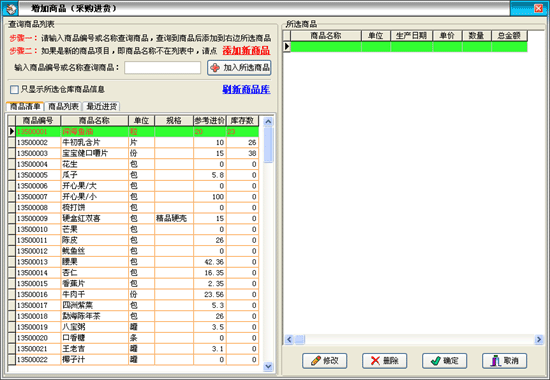
Task: Toggle 只显示所选仓库商品信息 checkbox
Action: pyautogui.click(x=14, y=89)
